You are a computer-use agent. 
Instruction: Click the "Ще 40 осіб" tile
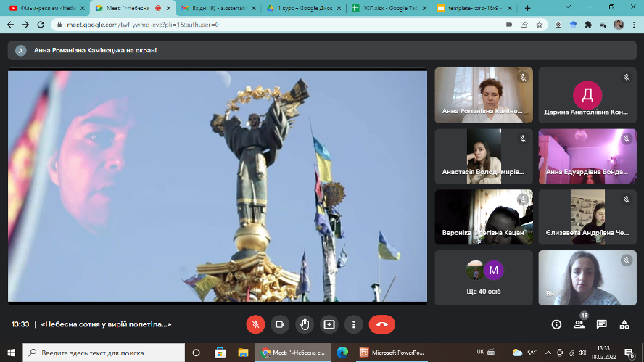coord(484,278)
